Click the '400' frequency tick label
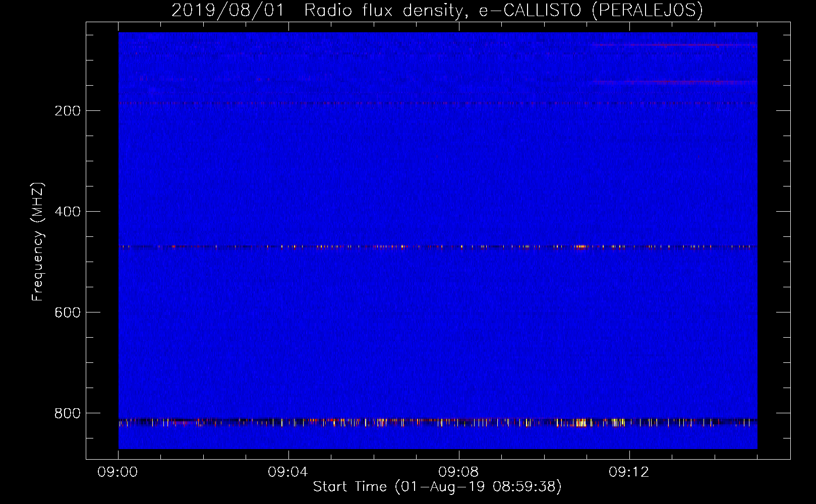816x504 pixels. [x=68, y=212]
